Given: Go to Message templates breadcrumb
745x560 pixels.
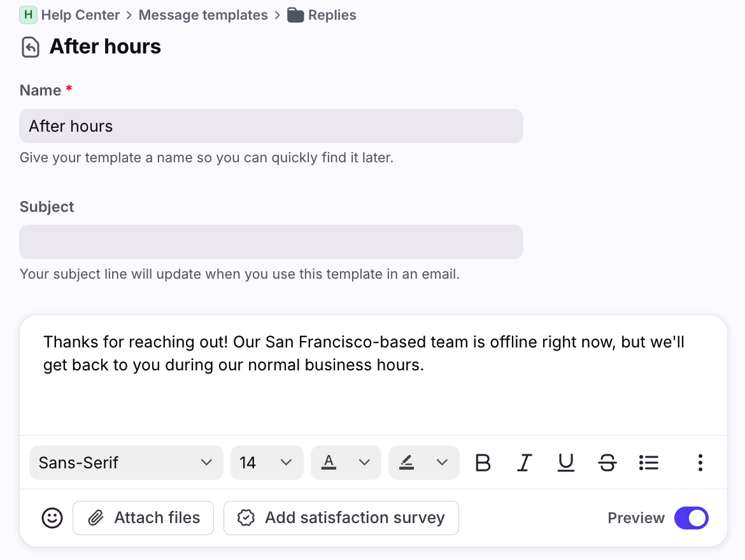Looking at the screenshot, I should (x=203, y=15).
